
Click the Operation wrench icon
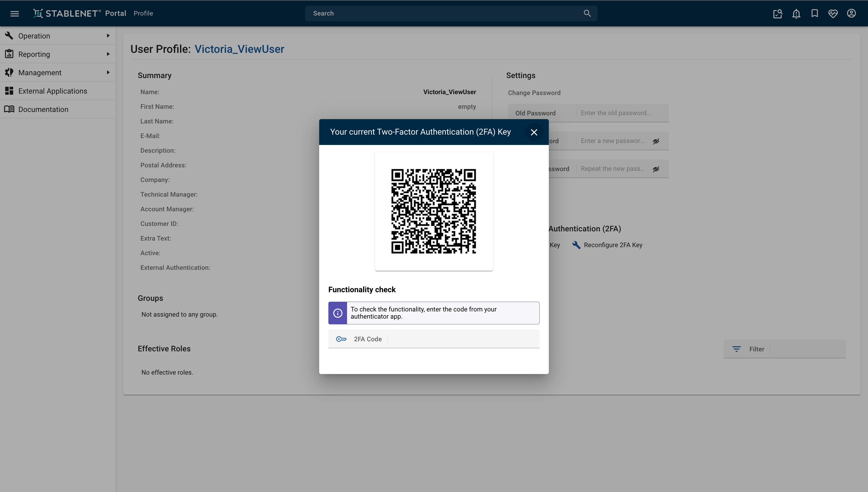[x=9, y=36]
